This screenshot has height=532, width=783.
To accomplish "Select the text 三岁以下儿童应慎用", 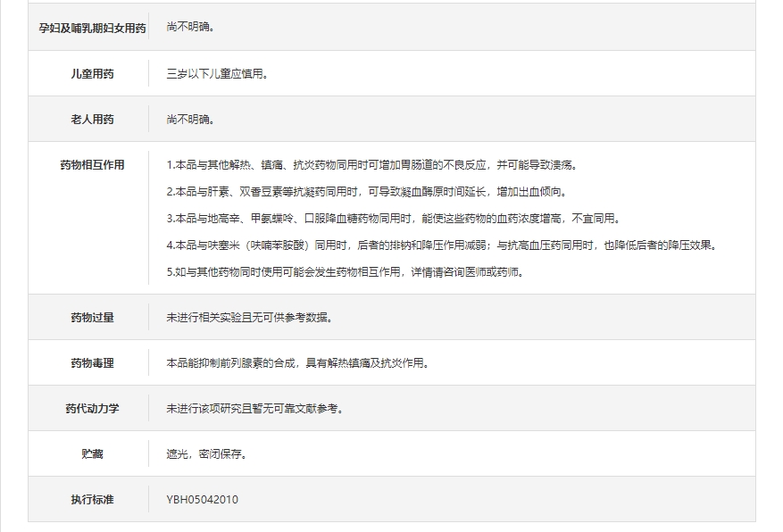I will (x=217, y=73).
